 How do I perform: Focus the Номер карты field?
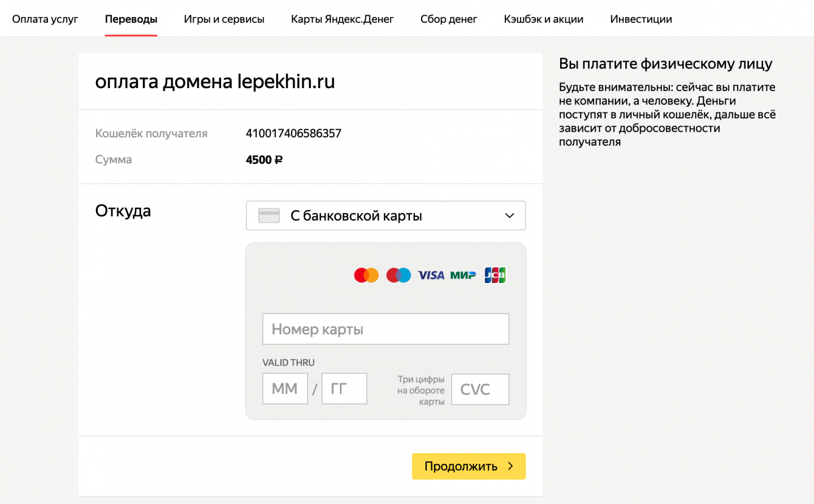tap(386, 329)
